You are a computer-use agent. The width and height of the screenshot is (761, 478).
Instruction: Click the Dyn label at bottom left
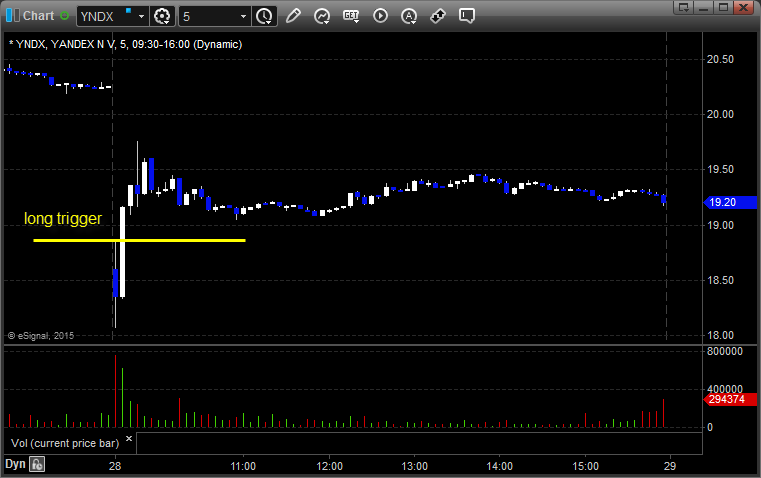[x=14, y=464]
